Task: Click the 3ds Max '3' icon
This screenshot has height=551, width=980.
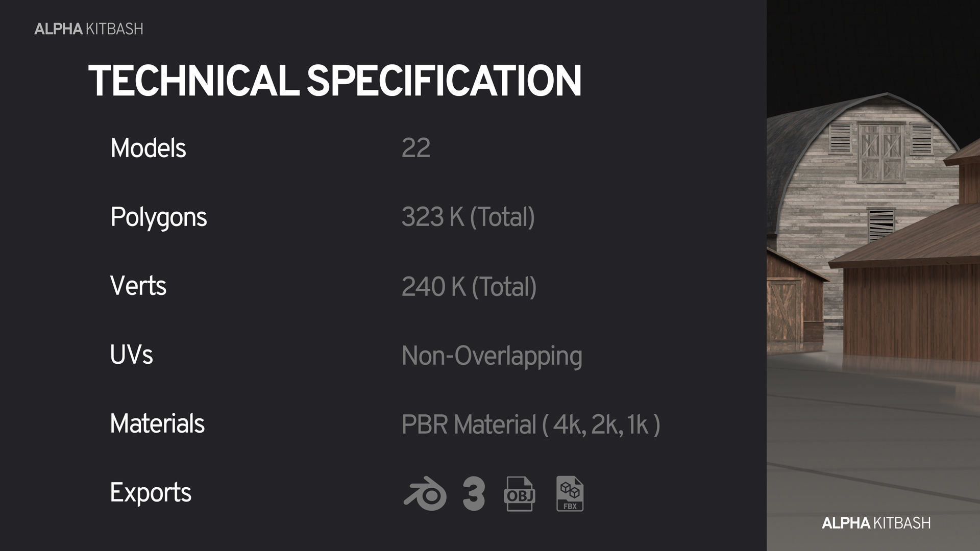Action: pyautogui.click(x=474, y=494)
